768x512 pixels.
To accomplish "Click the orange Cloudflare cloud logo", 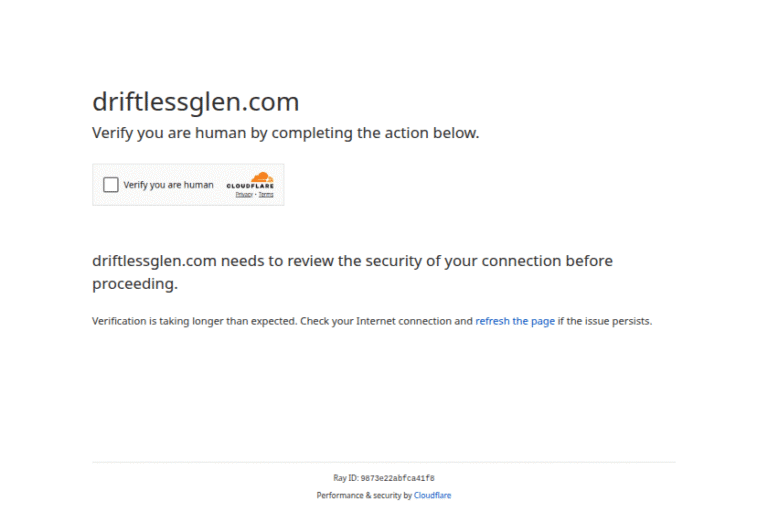I will pos(261,177).
